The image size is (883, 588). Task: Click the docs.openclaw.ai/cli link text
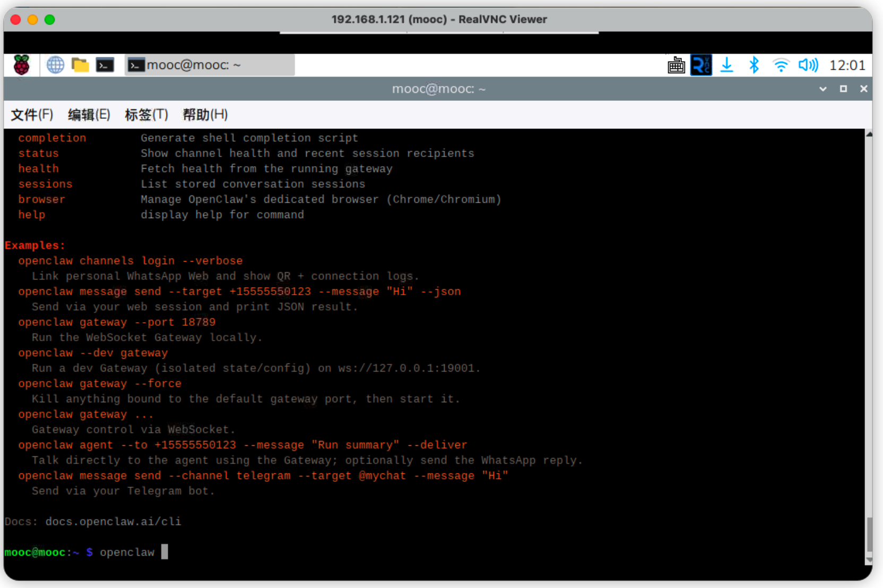coord(113,522)
